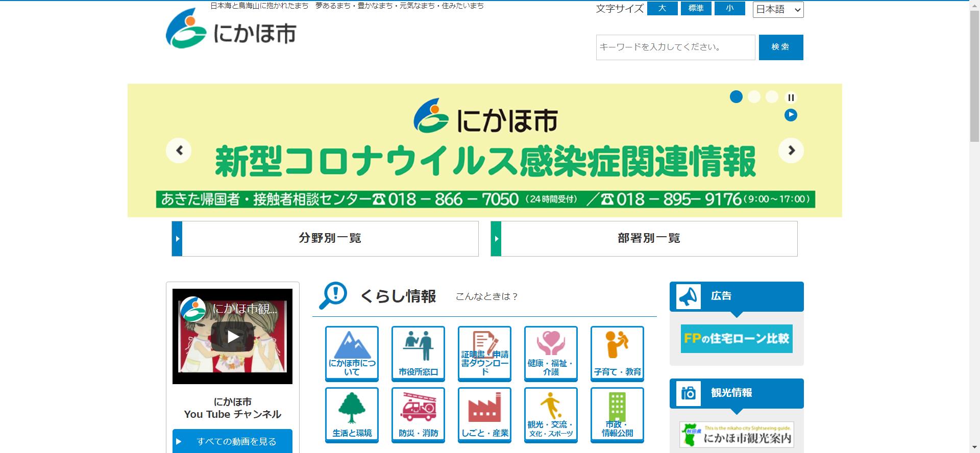Select the third slide indicator dot
Screen dimensions: 980x453
click(772, 97)
